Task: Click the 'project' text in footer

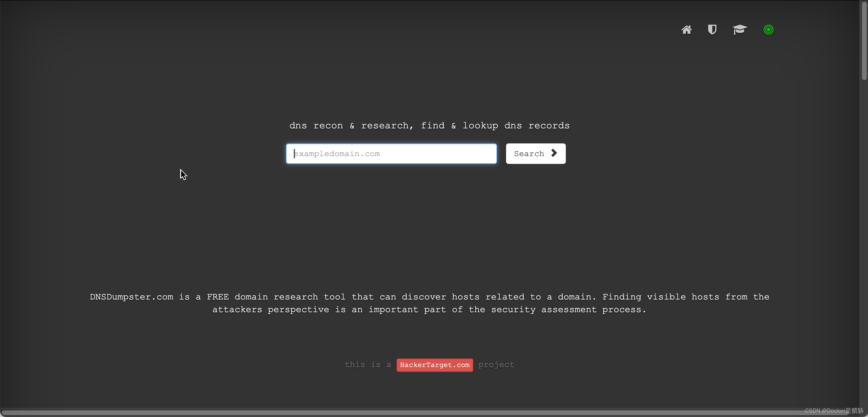Action: [496, 365]
